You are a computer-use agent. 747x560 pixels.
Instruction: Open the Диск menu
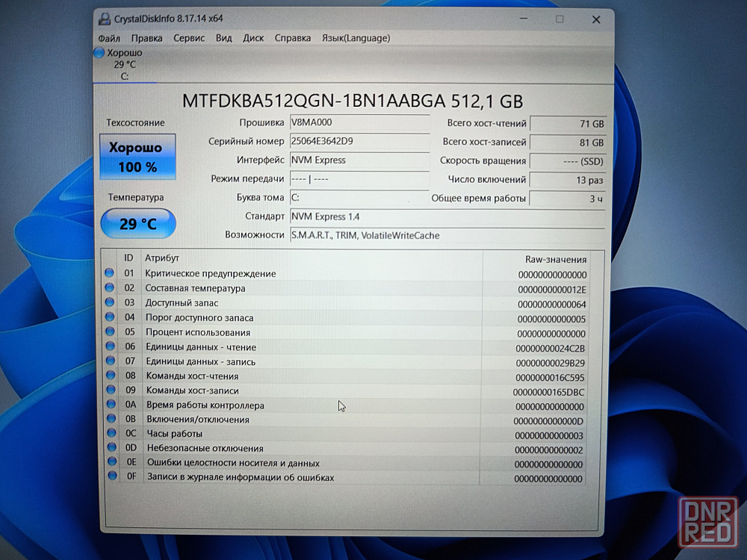(253, 38)
